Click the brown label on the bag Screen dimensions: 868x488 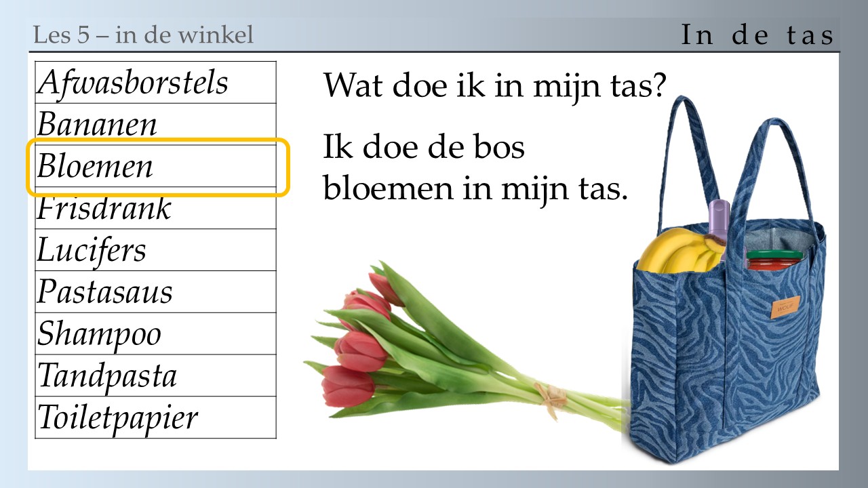coord(785,308)
